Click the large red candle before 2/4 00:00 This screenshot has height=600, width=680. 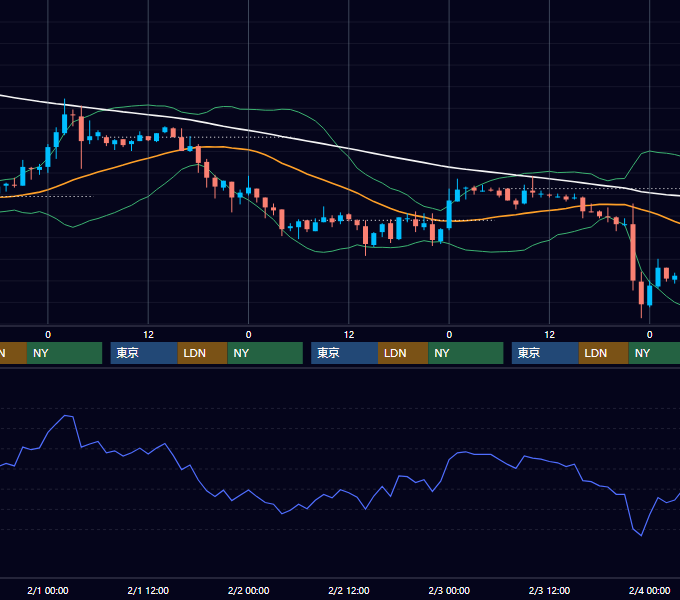point(633,251)
